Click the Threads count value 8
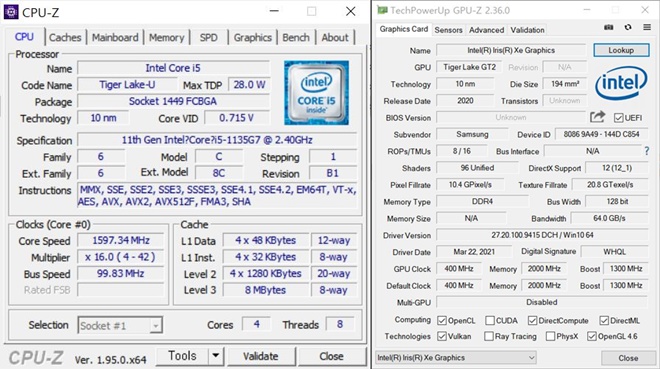 pos(340,324)
